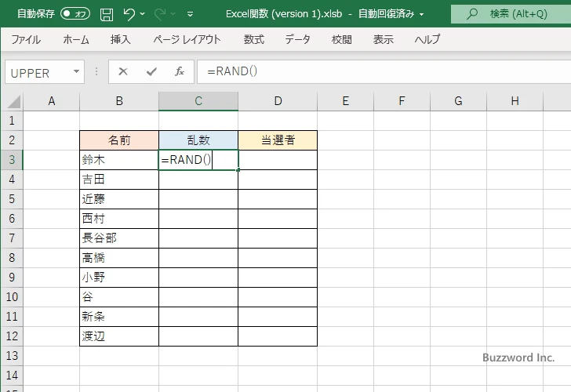Viewport: 571px width, 392px height.
Task: Click the formula bar containing =RAND()
Action: (x=384, y=71)
